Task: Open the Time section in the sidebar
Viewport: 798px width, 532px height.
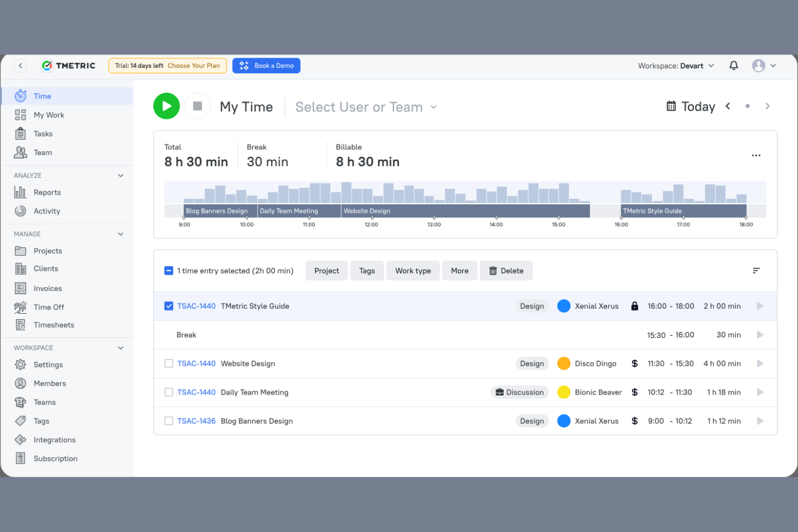Action: pyautogui.click(x=42, y=95)
